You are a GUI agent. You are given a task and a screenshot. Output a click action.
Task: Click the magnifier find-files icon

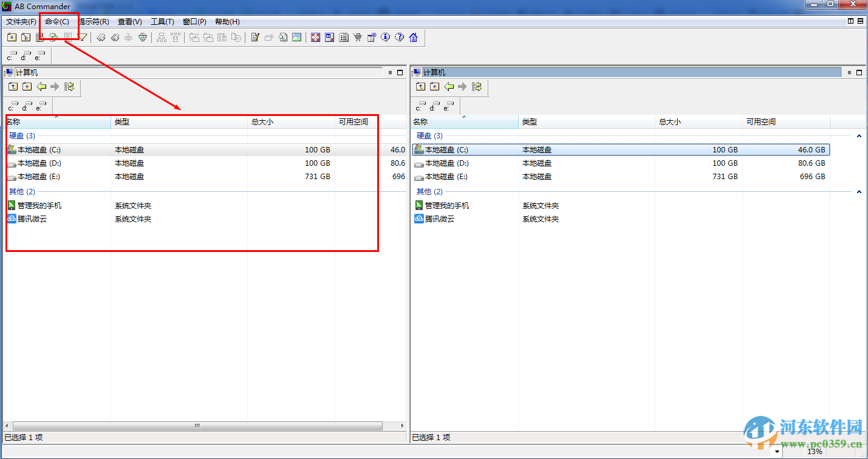point(283,38)
